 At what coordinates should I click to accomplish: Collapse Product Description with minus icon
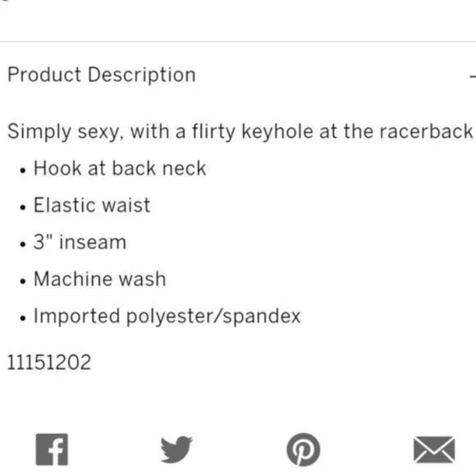(473, 76)
